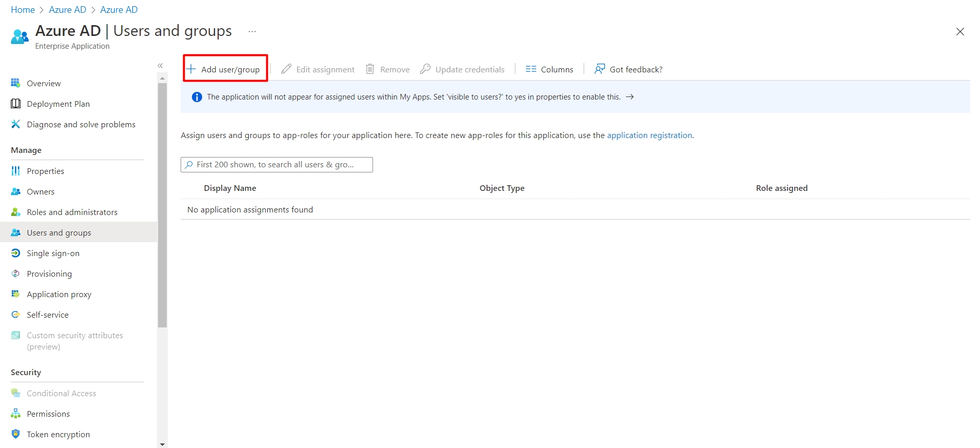Screen dimensions: 980x448
Task: Click sidebar scrollbar up arrow
Action: coord(162,79)
